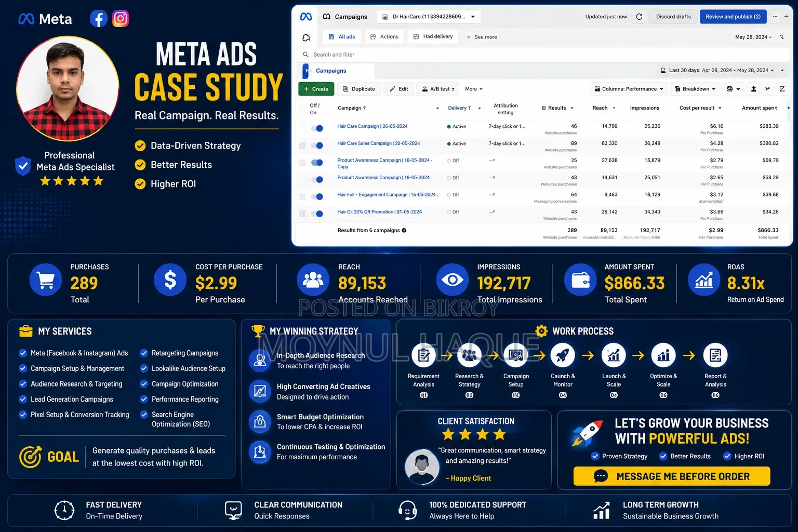Click the Facebook logo icon
The height and width of the screenshot is (532, 798).
(99, 19)
